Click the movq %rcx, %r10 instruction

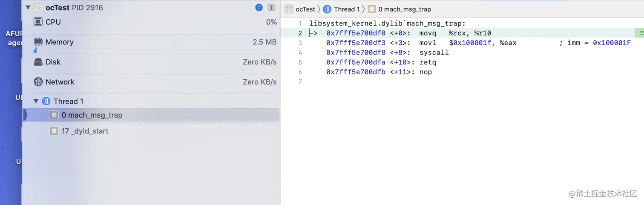455,33
